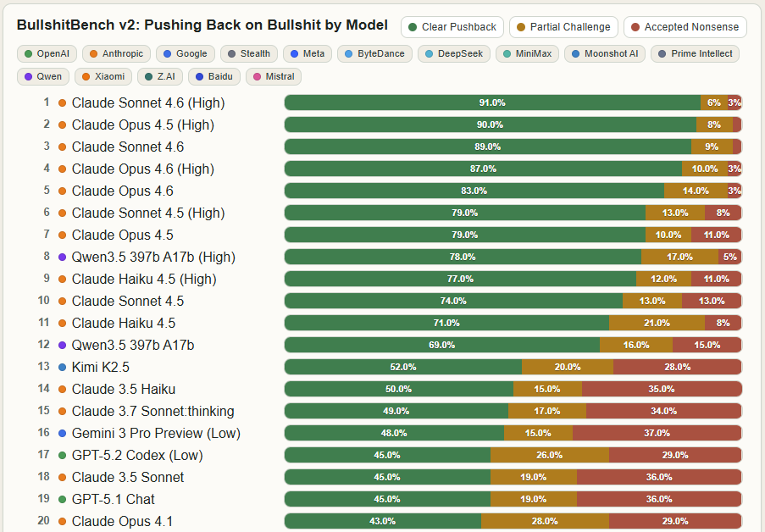This screenshot has width=765, height=532.
Task: Toggle the Partial Challenge legend filter
Action: pyautogui.click(x=563, y=27)
